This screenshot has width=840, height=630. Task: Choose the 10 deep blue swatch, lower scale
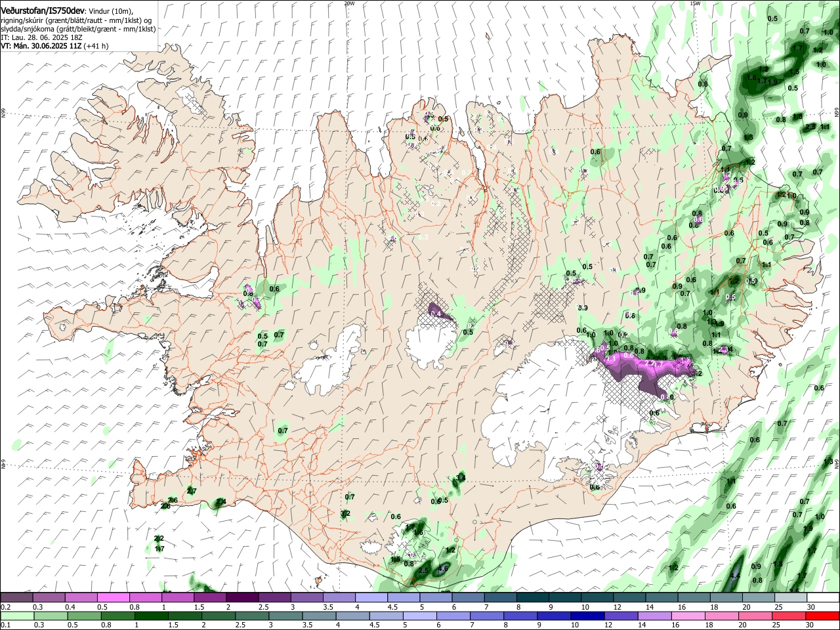click(x=586, y=616)
